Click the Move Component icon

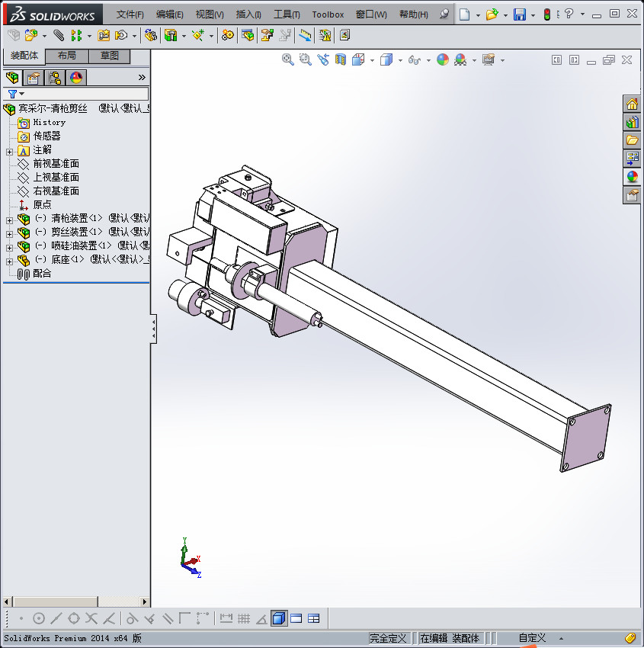click(121, 36)
